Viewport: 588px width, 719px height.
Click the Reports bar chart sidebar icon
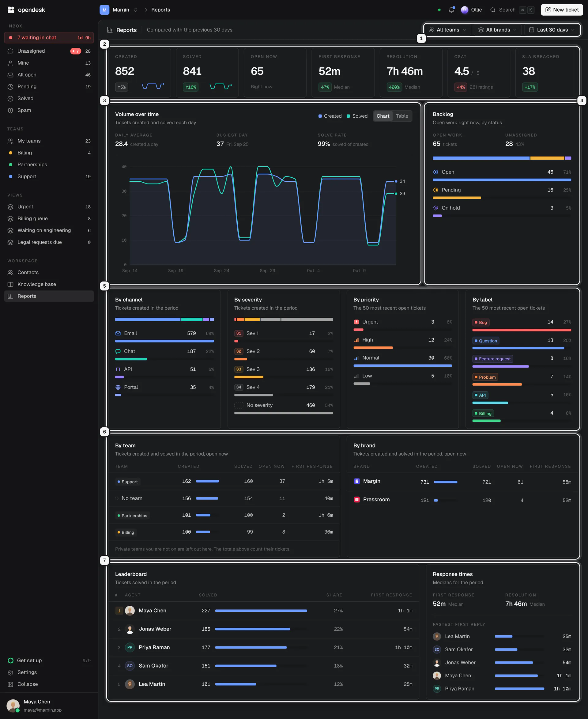pos(10,296)
